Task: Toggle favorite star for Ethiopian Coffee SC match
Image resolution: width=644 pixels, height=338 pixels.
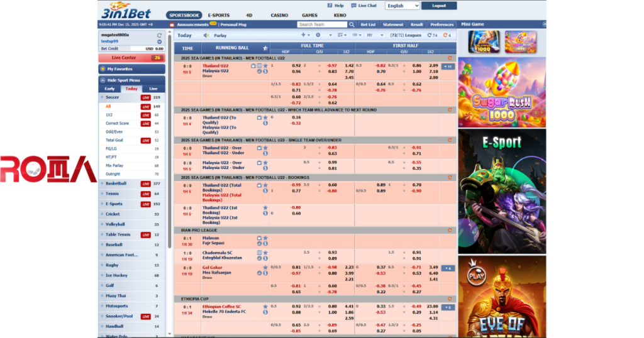Action: [265, 307]
